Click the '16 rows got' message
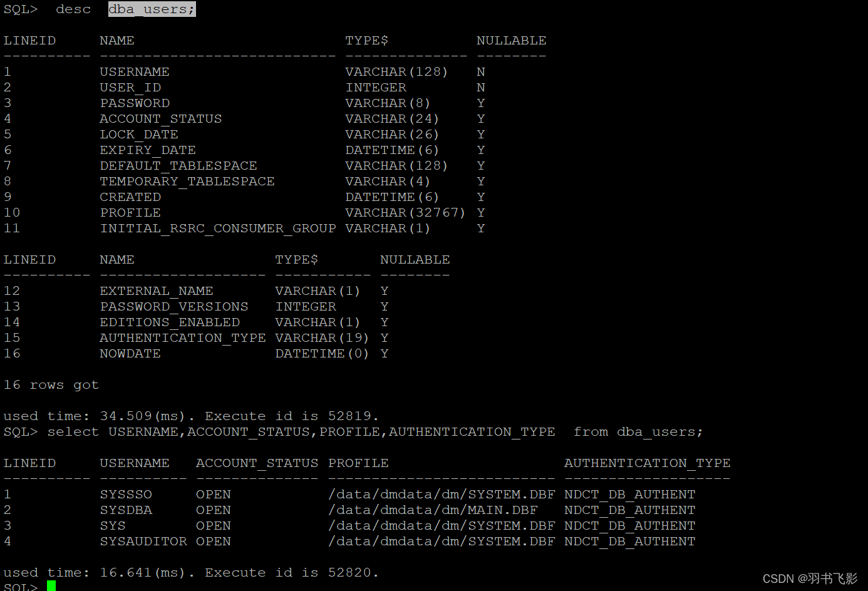868x591 pixels. click(51, 385)
